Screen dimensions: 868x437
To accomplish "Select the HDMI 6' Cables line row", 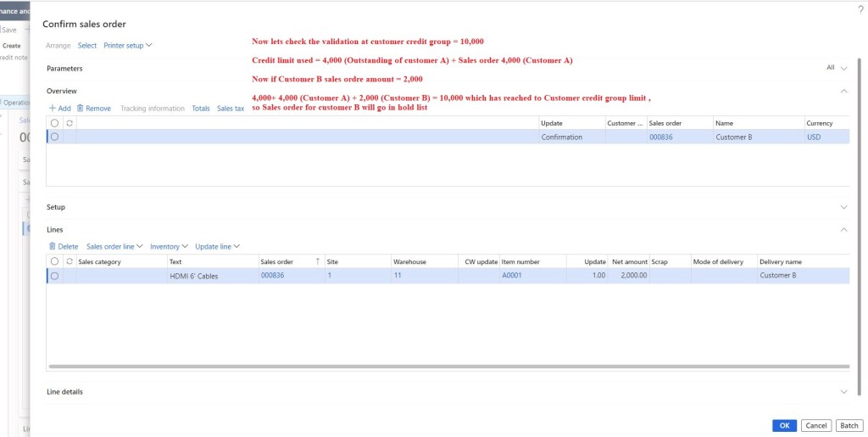I will 55,276.
